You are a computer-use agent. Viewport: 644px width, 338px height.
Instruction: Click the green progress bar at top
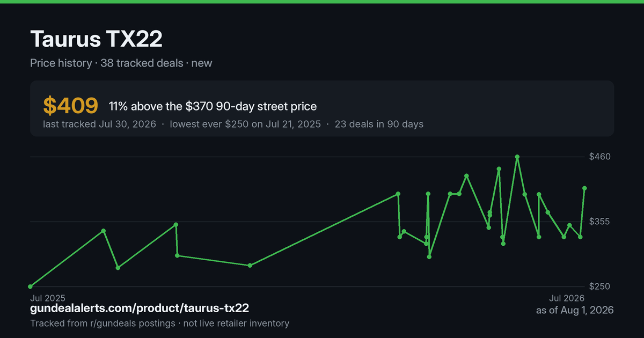[322, 2]
